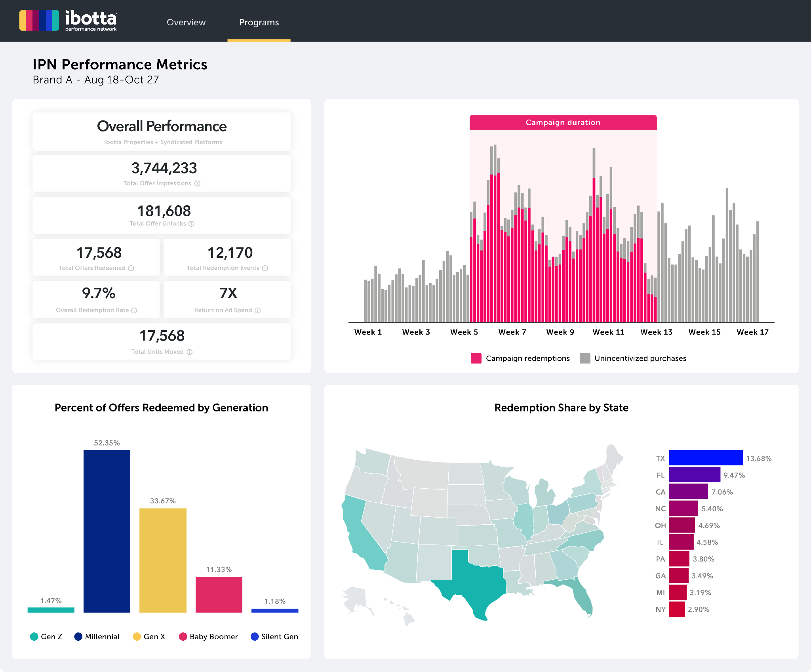The width and height of the screenshot is (811, 672).
Task: Click info icon beside Total Units Moved
Action: point(190,352)
